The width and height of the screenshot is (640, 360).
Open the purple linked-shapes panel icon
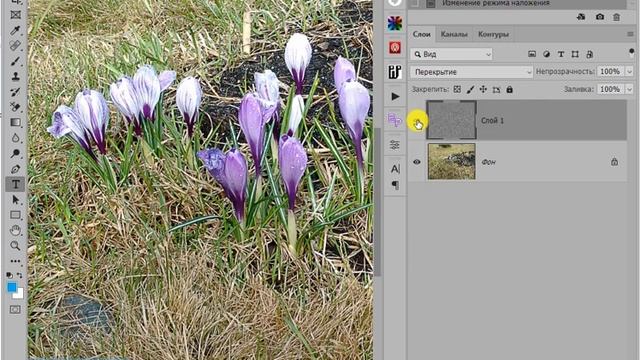(x=395, y=120)
